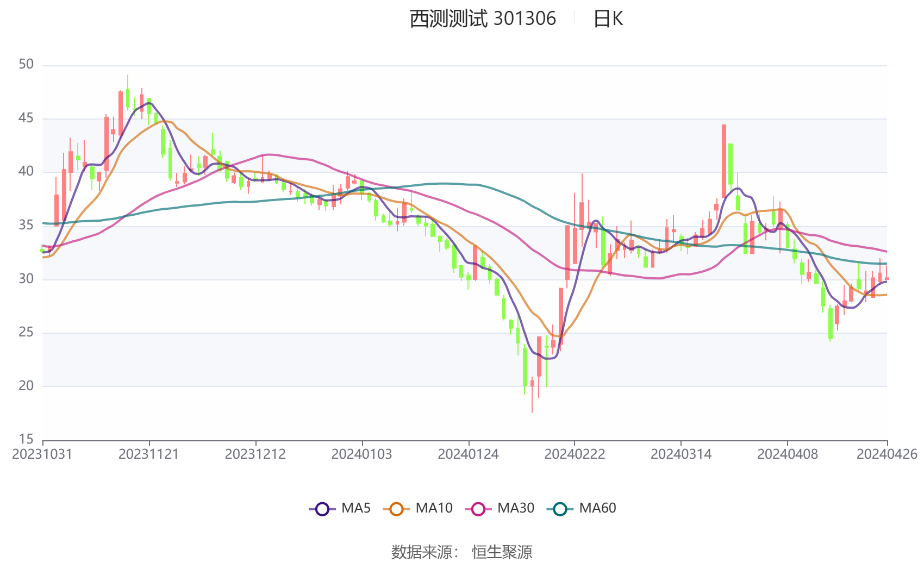Click the 20240103 date axis label
Viewport: 924px width, 562px height.
pos(361,454)
